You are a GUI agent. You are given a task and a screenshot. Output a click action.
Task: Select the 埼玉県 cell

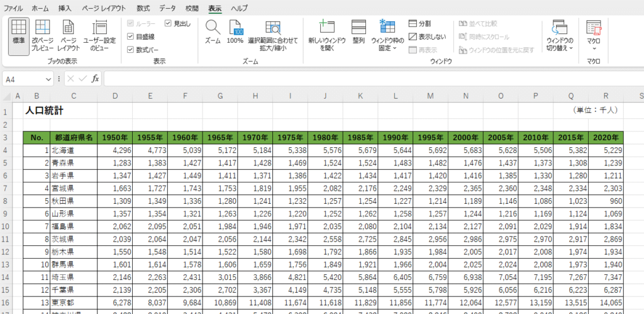[74, 278]
